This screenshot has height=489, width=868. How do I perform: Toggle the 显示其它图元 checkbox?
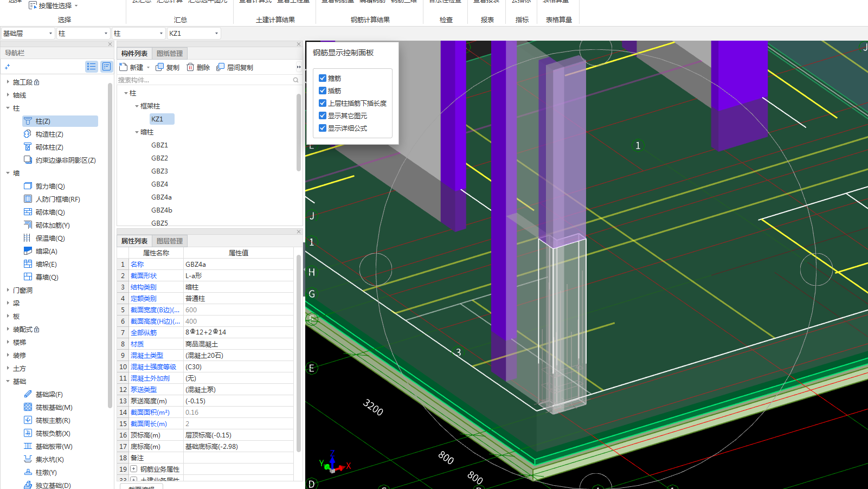coord(323,115)
